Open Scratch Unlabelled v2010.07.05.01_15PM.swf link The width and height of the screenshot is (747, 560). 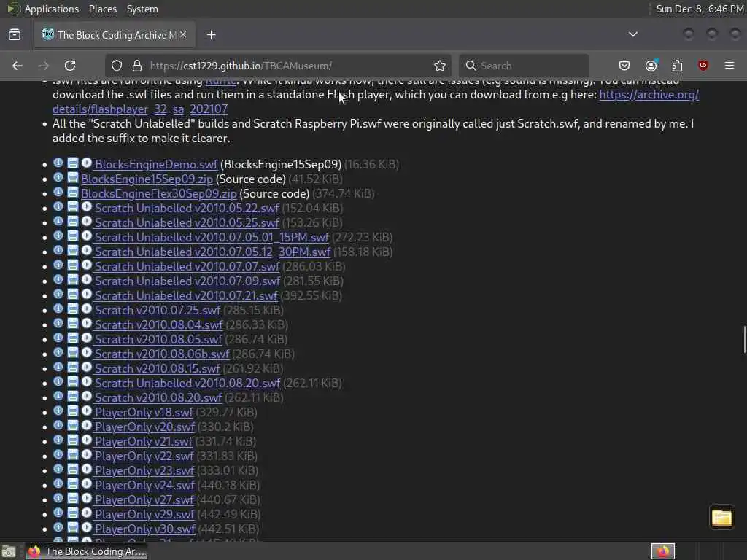212,237
